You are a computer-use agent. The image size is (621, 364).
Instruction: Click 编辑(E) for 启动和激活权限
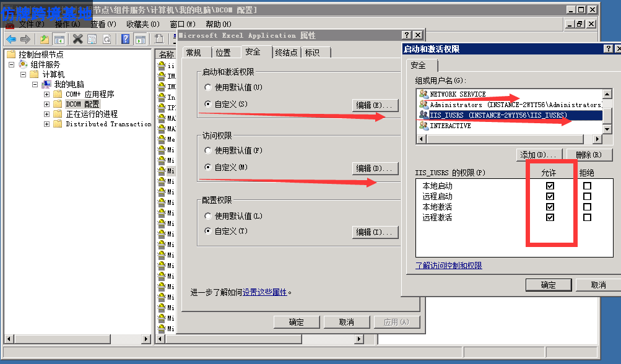375,105
